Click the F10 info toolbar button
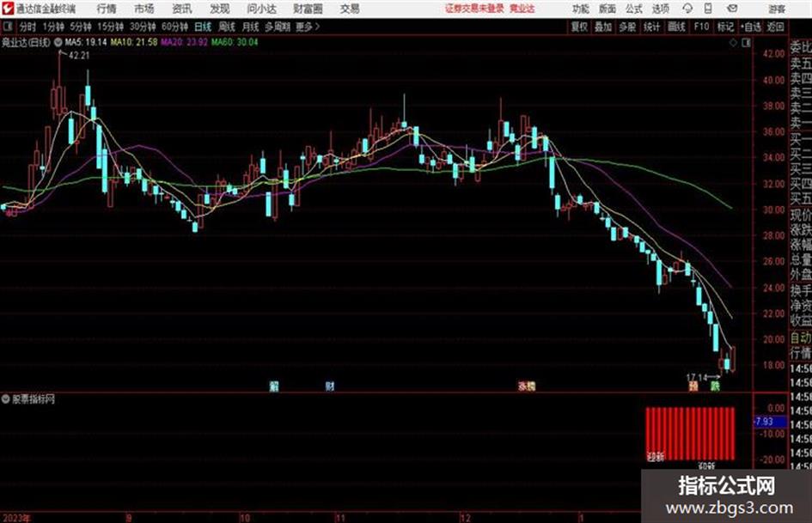 click(701, 27)
